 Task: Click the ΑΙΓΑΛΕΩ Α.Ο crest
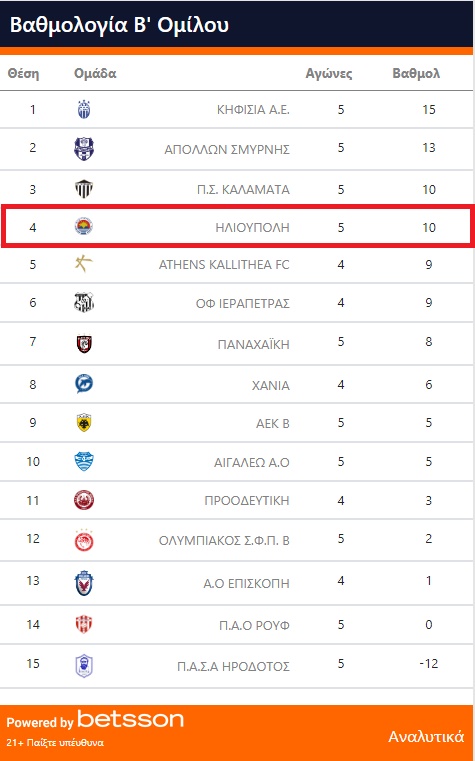[84, 462]
